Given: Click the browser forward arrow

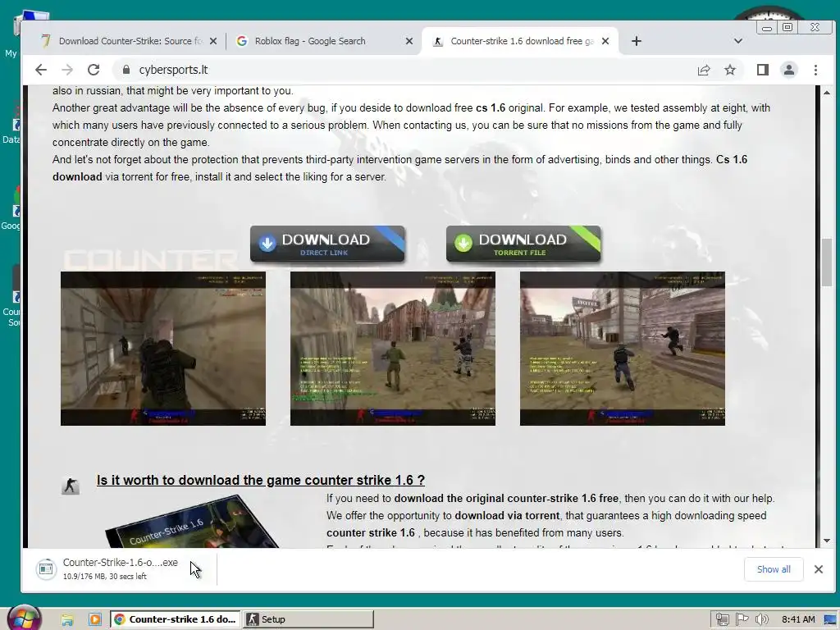Looking at the screenshot, I should coord(67,70).
